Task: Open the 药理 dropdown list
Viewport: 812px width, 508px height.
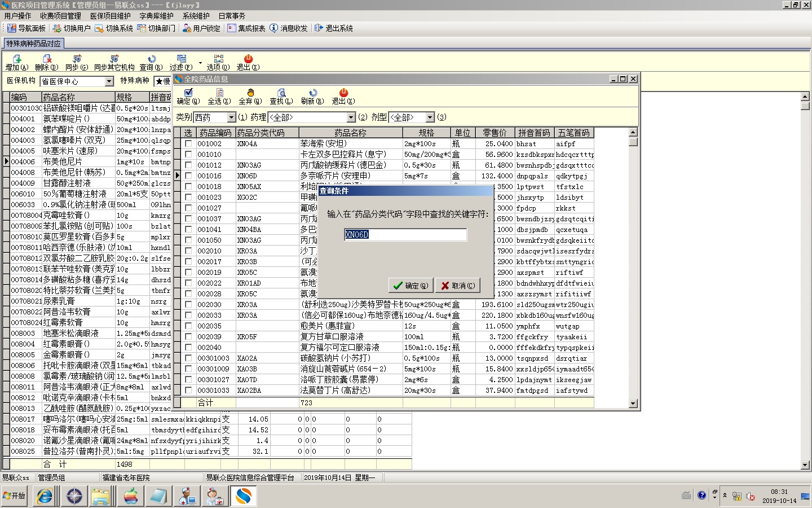Action: 351,117
